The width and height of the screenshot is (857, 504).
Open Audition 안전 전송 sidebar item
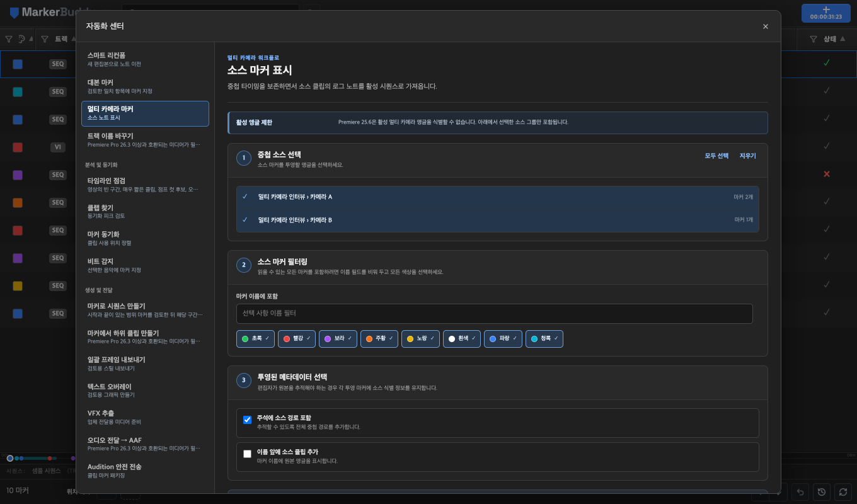[145, 471]
